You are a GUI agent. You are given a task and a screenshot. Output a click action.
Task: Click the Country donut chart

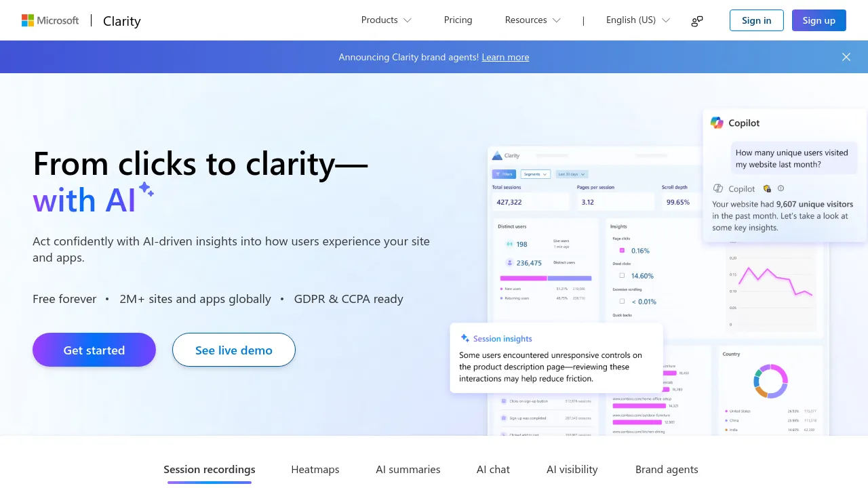(x=770, y=381)
